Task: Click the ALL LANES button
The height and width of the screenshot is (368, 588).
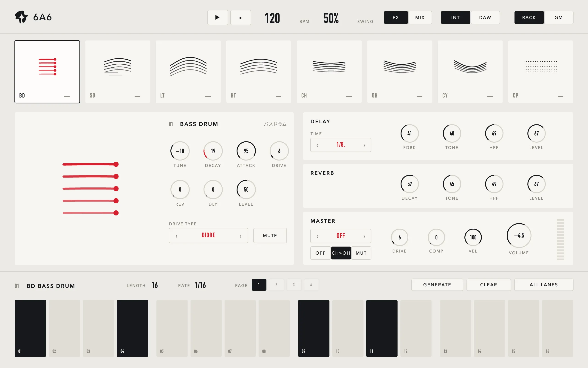Action: click(544, 285)
